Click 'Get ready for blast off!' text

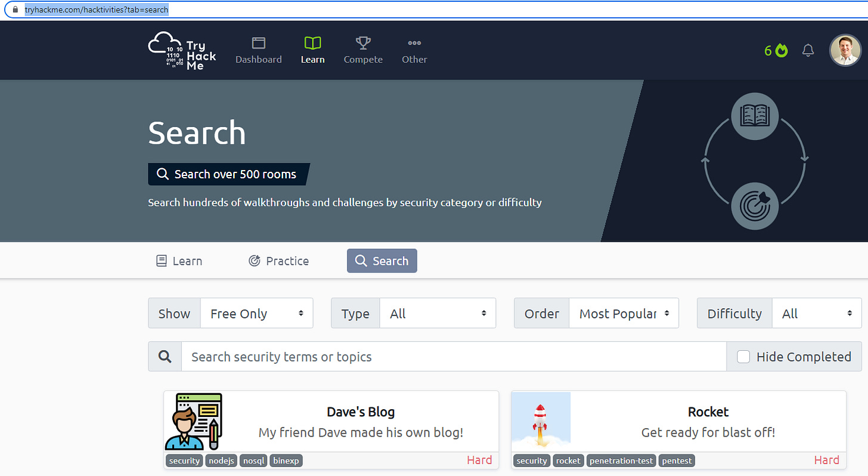pos(708,432)
